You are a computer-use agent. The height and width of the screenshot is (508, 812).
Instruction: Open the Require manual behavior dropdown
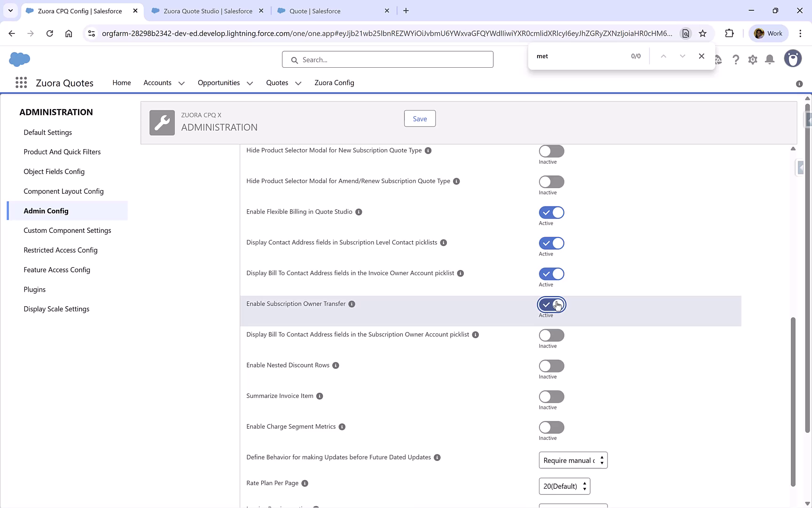(572, 460)
